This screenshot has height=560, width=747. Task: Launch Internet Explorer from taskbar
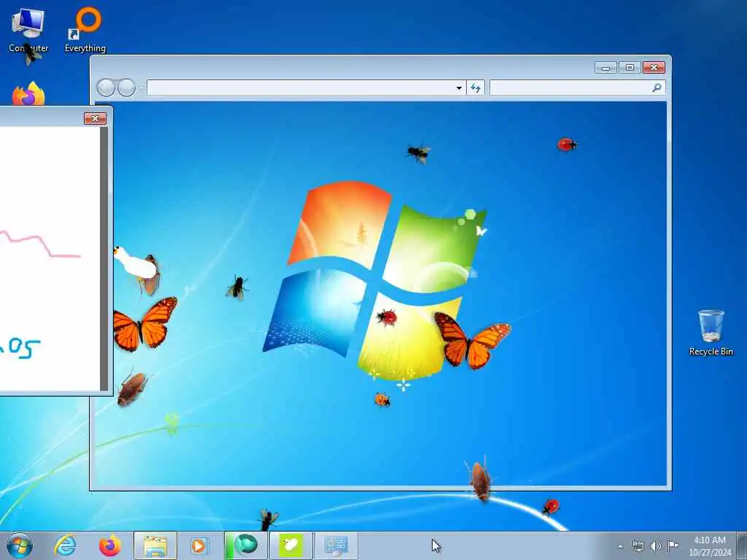65,545
